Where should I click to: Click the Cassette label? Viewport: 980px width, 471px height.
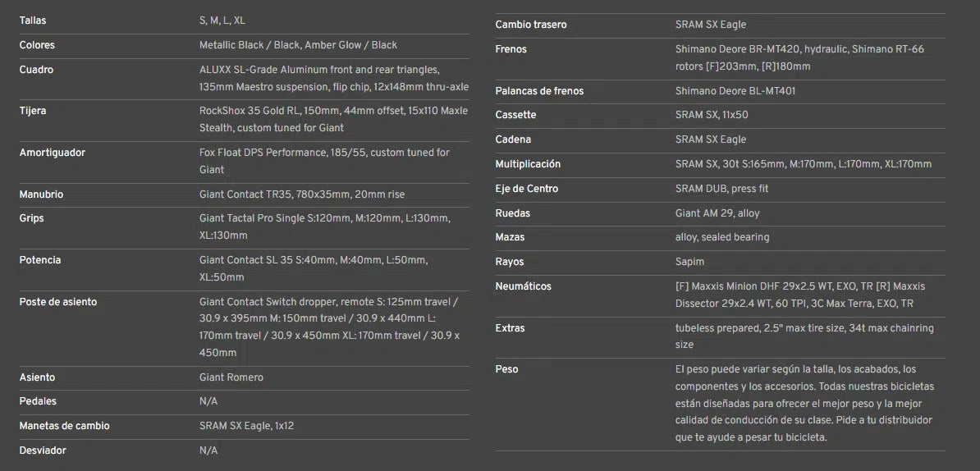pos(515,115)
